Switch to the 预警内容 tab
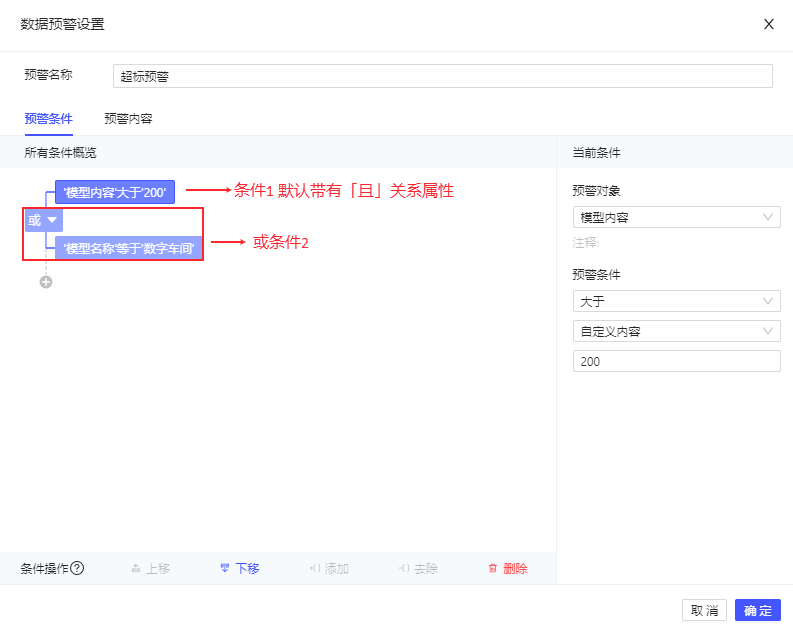The width and height of the screenshot is (793, 630). coord(128,118)
